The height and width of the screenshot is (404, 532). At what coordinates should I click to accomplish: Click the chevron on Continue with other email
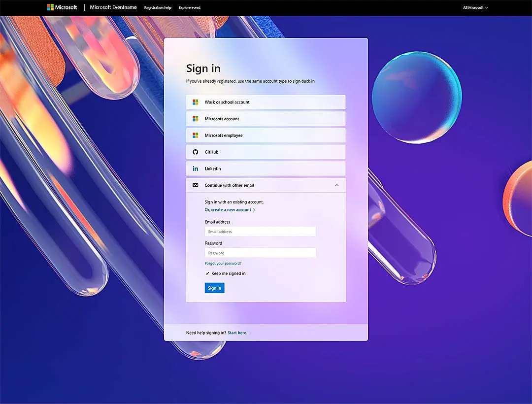[337, 185]
